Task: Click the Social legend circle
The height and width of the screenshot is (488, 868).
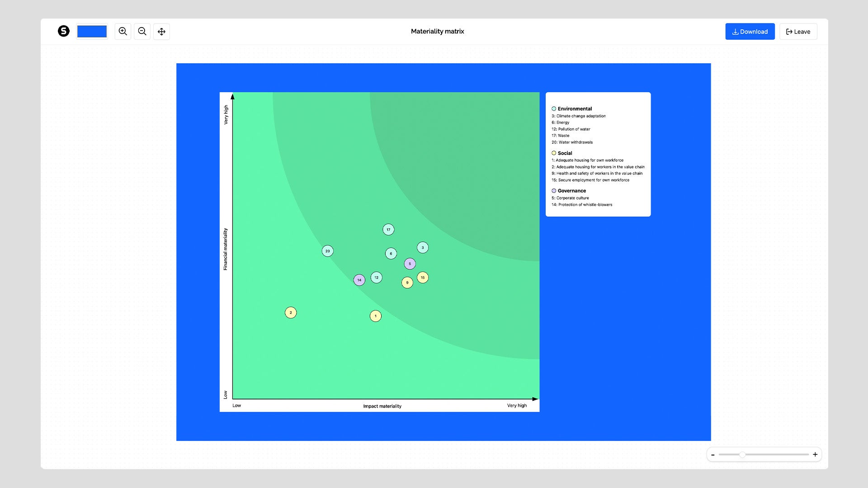Action: coord(554,153)
